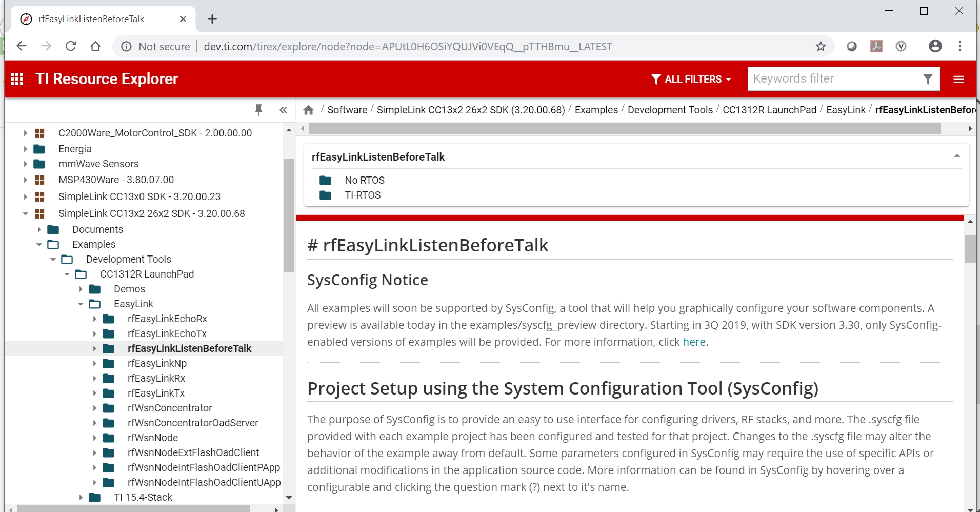Go to the breadcrumb home icon

click(309, 110)
